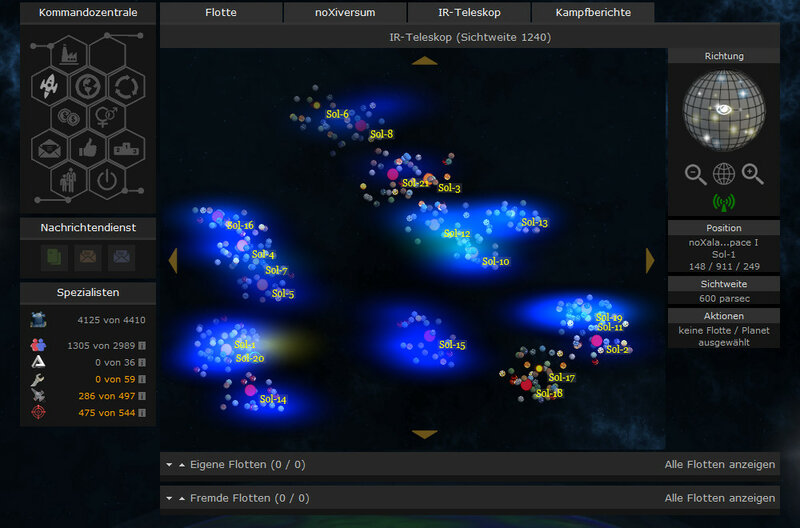
Task: Open the factory hexagon icon
Action: tap(69, 54)
